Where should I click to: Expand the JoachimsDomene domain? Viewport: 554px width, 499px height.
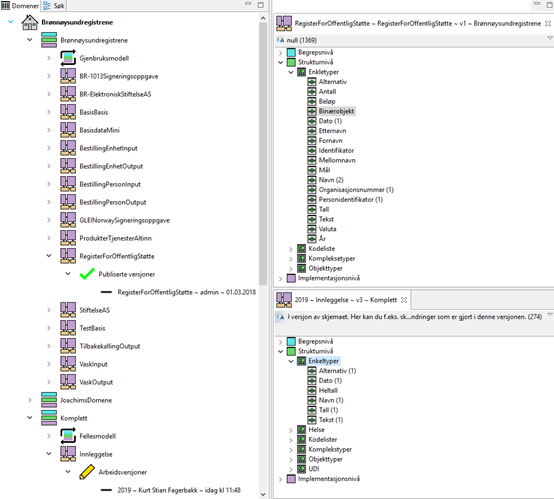click(30, 400)
